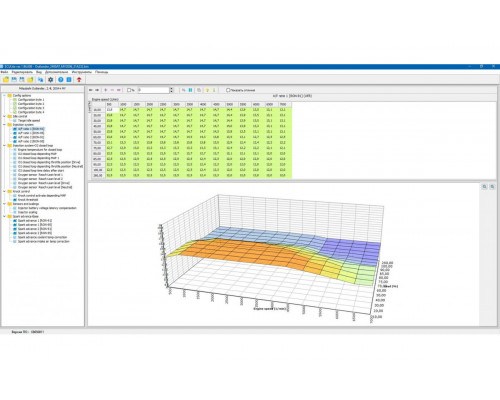Click the red upload arrow toolbar icon
Image resolution: width=500 pixels, height=400 pixels.
coord(79,80)
